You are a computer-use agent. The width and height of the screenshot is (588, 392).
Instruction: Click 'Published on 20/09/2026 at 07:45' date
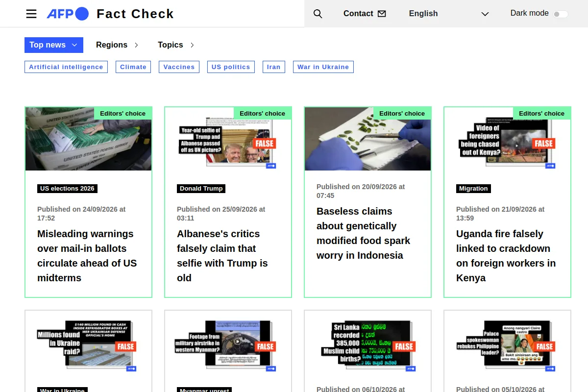(361, 191)
